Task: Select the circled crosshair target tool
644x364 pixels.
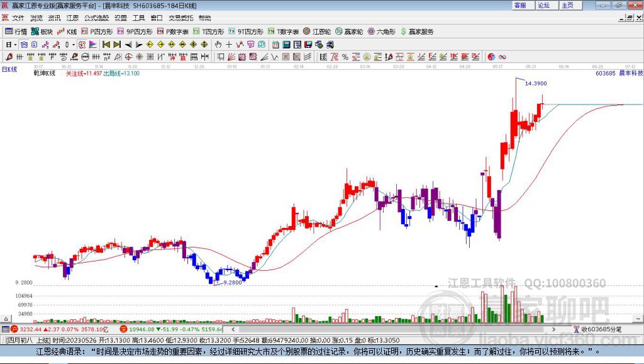Action: point(128,57)
